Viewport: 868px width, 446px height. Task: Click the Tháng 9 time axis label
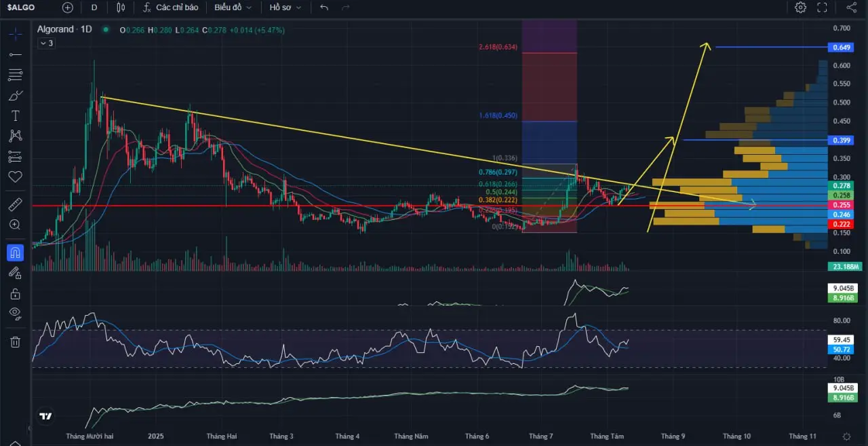click(673, 436)
